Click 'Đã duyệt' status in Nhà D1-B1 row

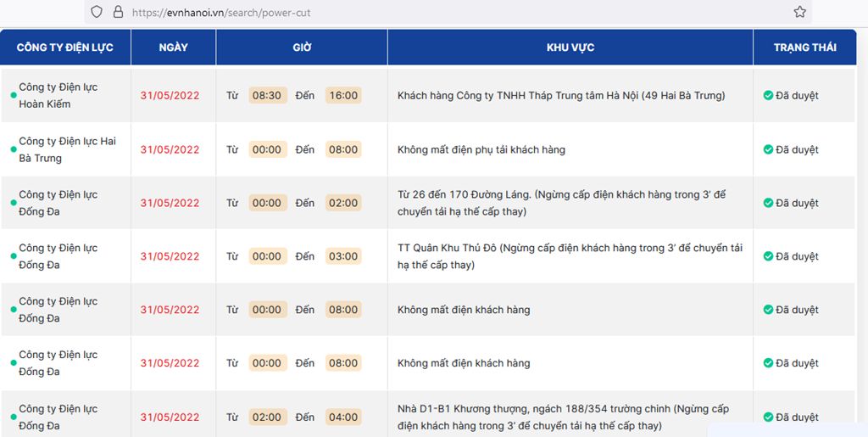click(x=797, y=417)
